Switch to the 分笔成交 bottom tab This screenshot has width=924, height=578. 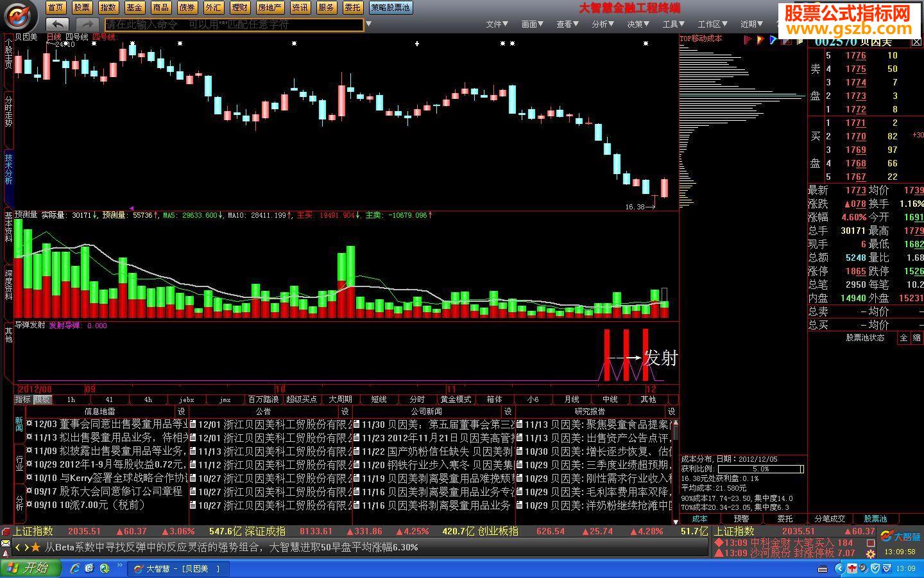[x=830, y=519]
